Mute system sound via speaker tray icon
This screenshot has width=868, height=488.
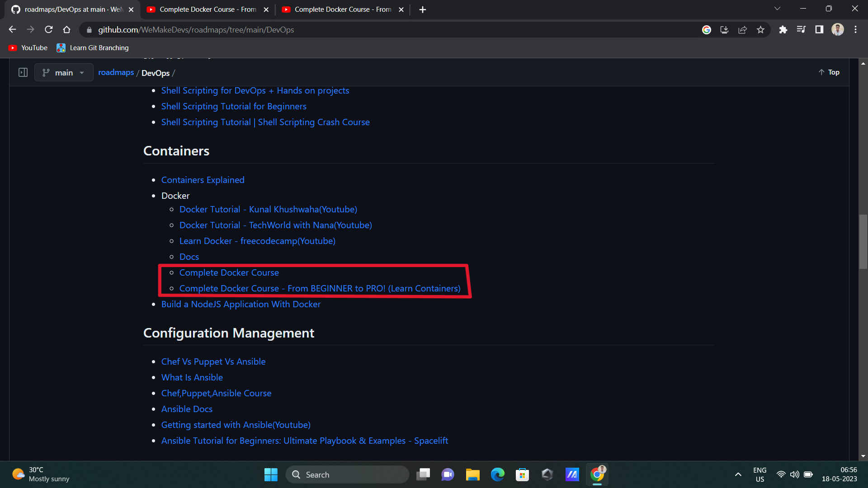click(x=795, y=474)
